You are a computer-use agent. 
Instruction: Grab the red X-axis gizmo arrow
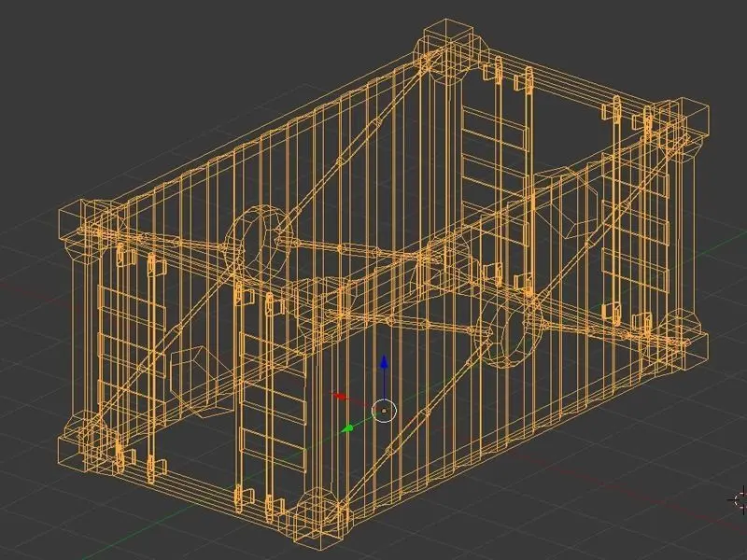click(x=340, y=396)
